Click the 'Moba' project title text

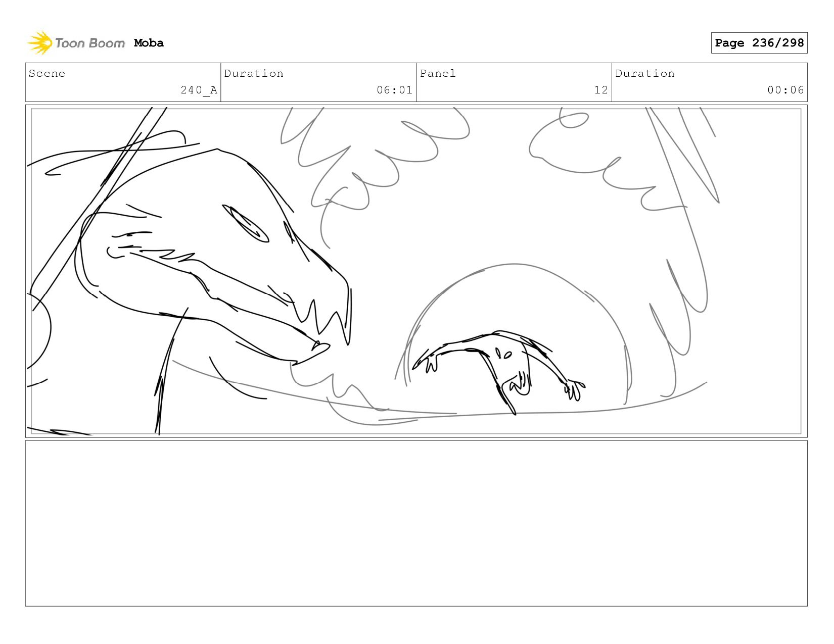[x=149, y=43]
